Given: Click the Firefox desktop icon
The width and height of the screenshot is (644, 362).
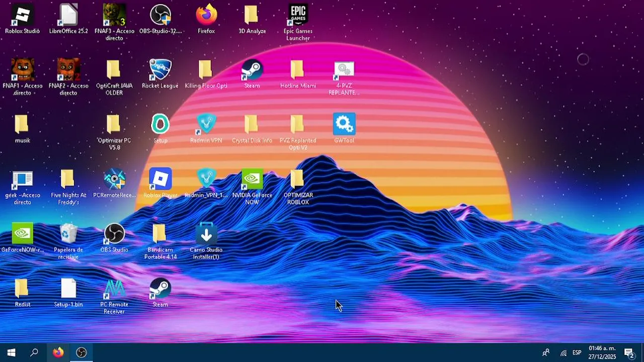Looking at the screenshot, I should click(x=206, y=16).
